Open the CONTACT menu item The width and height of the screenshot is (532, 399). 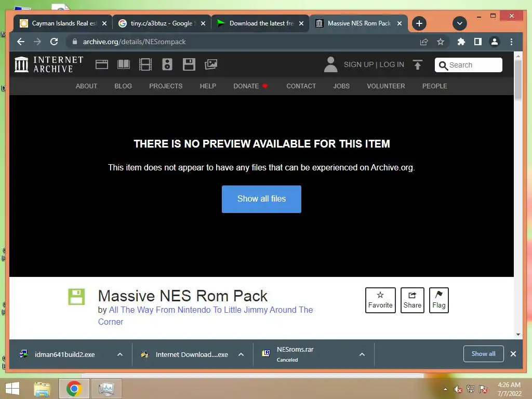301,86
